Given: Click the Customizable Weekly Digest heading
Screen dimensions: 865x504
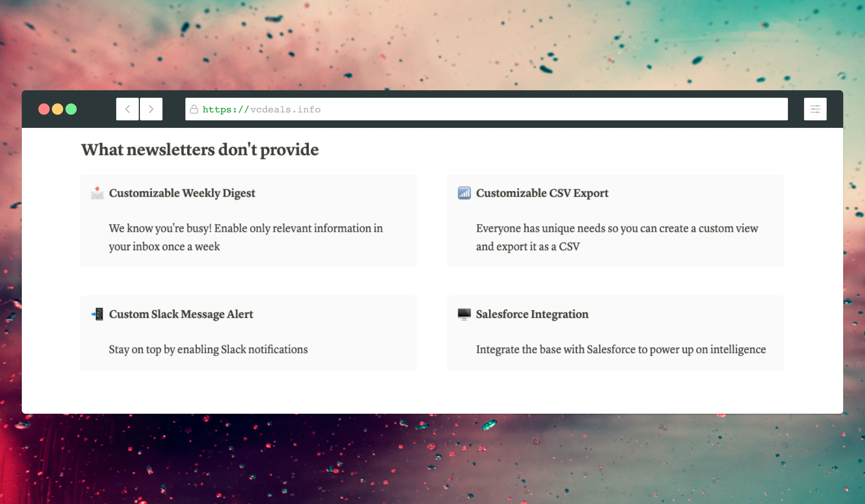Looking at the screenshot, I should tap(182, 193).
